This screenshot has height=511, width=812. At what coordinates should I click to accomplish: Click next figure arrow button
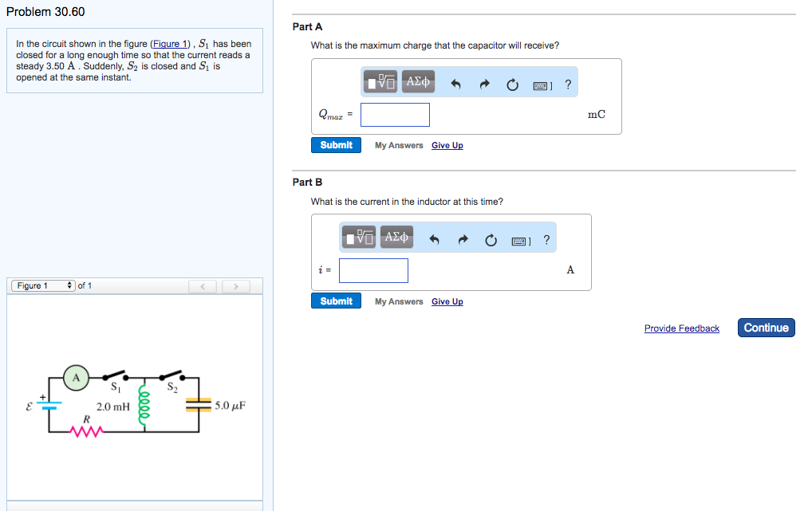[x=236, y=286]
